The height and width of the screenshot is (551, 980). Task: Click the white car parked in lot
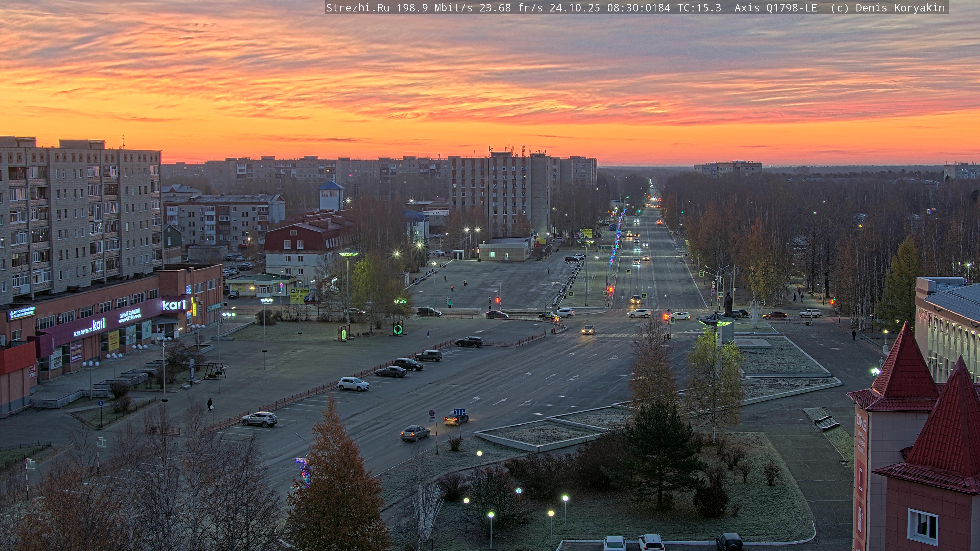pos(353,384)
